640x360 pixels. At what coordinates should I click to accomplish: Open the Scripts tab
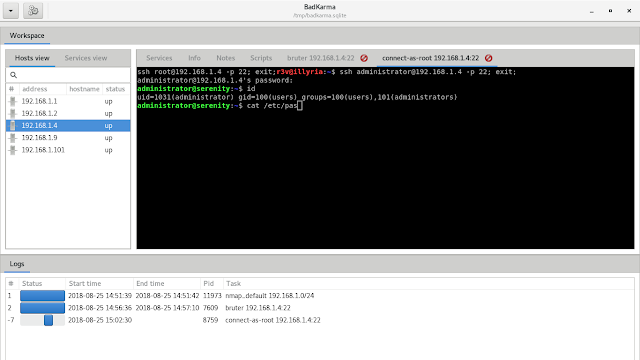pyautogui.click(x=261, y=58)
